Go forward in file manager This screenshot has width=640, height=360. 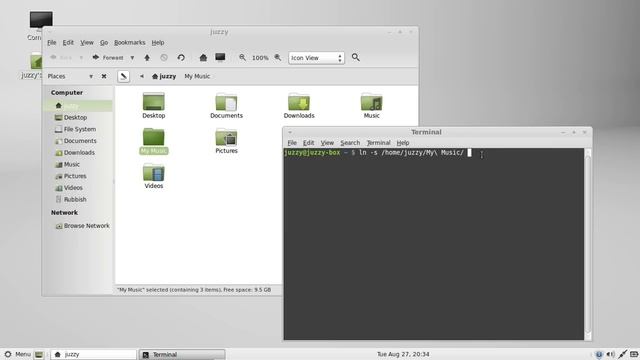108,58
